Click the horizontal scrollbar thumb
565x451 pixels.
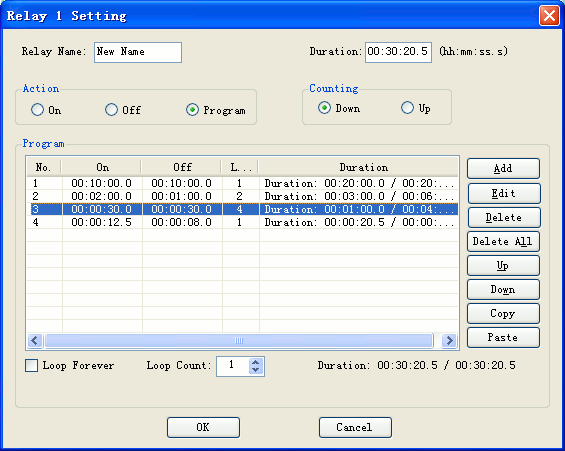[239, 340]
